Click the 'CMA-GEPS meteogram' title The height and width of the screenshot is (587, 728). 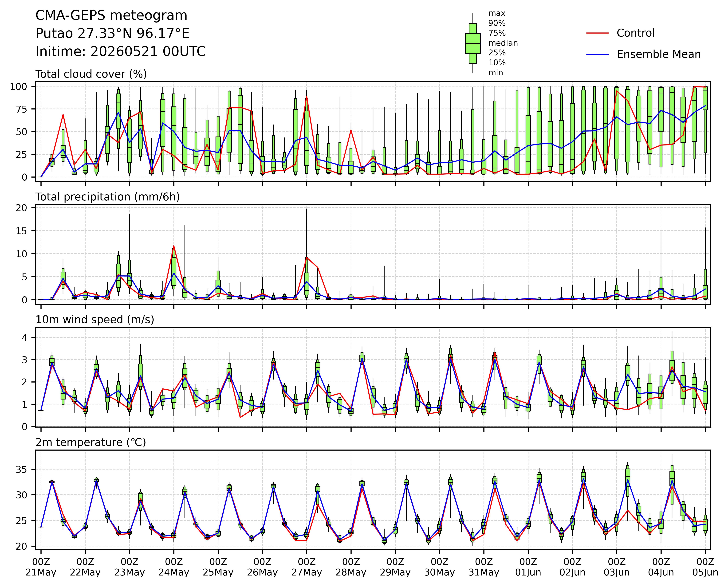click(x=111, y=16)
